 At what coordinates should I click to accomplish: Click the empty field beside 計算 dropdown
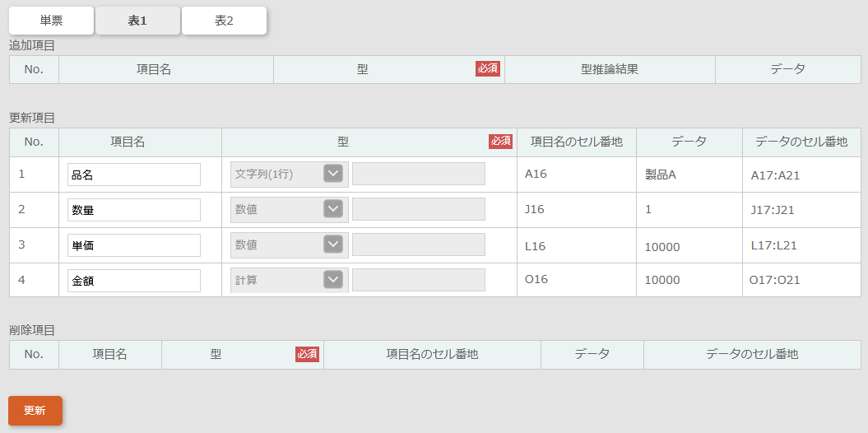(x=419, y=280)
